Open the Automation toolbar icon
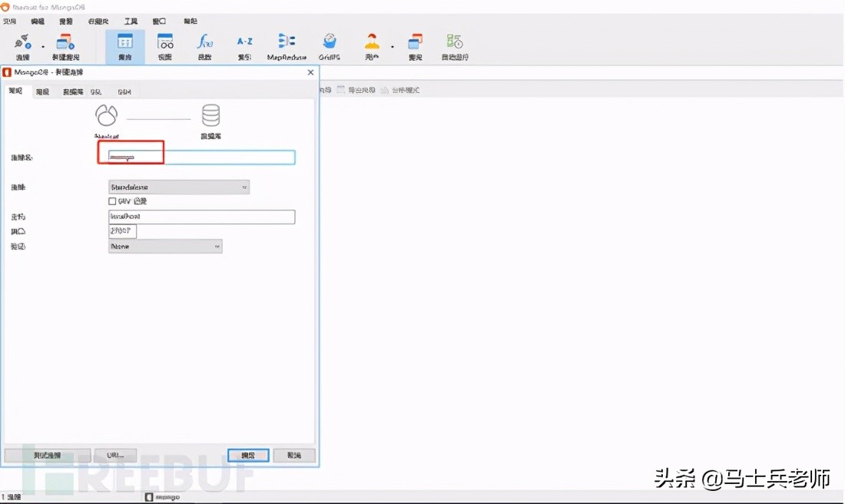The width and height of the screenshot is (845, 504). click(455, 47)
